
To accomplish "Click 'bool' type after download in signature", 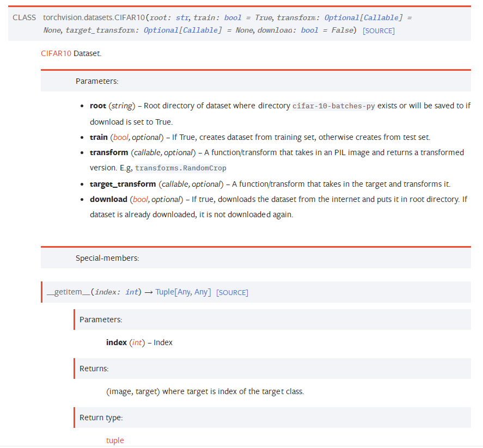I will (309, 30).
